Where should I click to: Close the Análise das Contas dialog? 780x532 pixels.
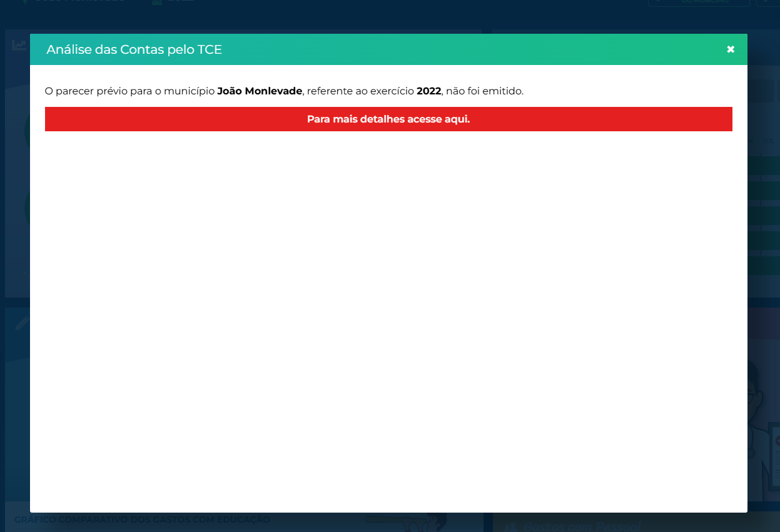(x=731, y=49)
